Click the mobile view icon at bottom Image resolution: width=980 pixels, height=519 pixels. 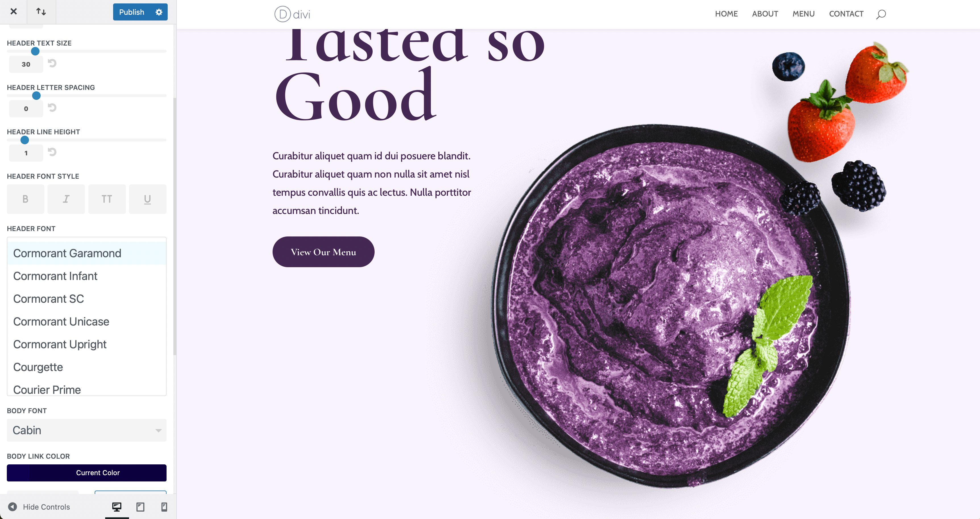click(163, 507)
